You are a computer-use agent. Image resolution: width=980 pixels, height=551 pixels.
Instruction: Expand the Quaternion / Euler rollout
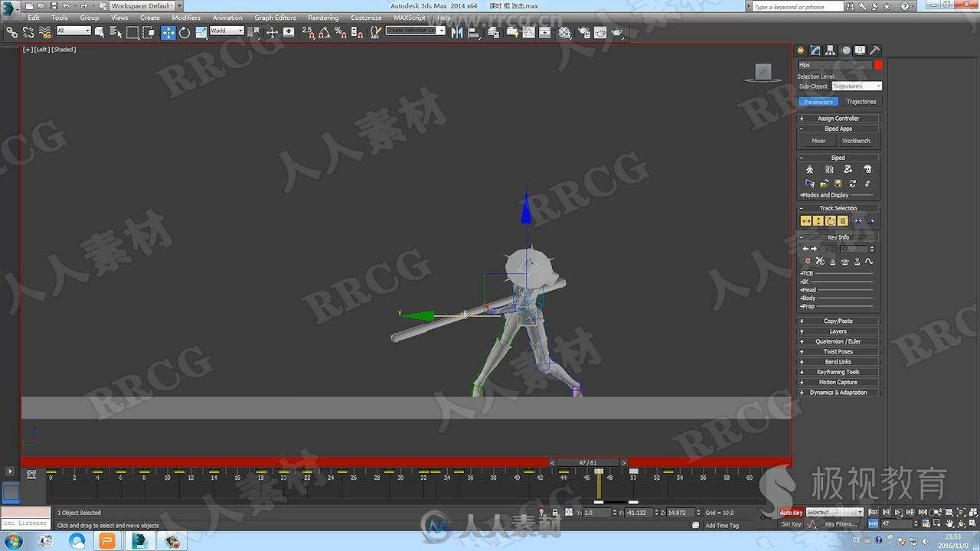coord(838,341)
